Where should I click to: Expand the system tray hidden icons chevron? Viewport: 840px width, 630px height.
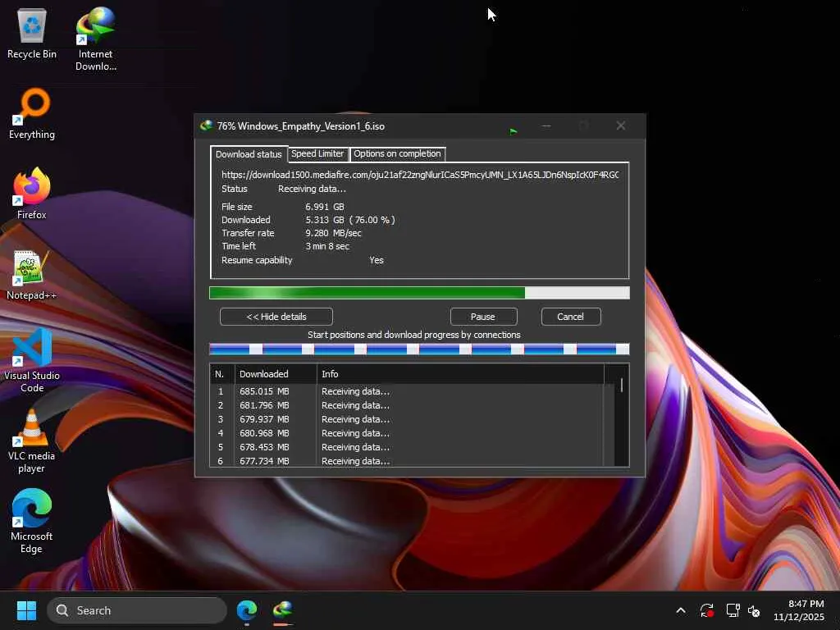coord(680,610)
